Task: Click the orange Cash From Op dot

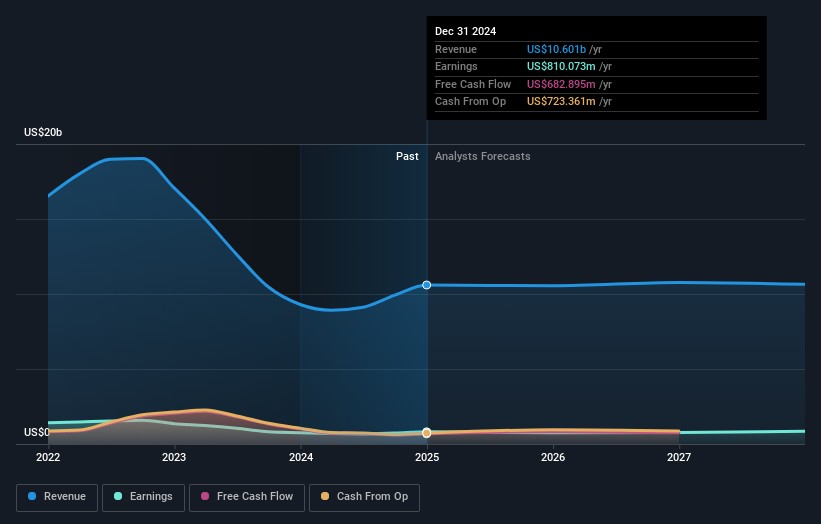Action: [326, 497]
